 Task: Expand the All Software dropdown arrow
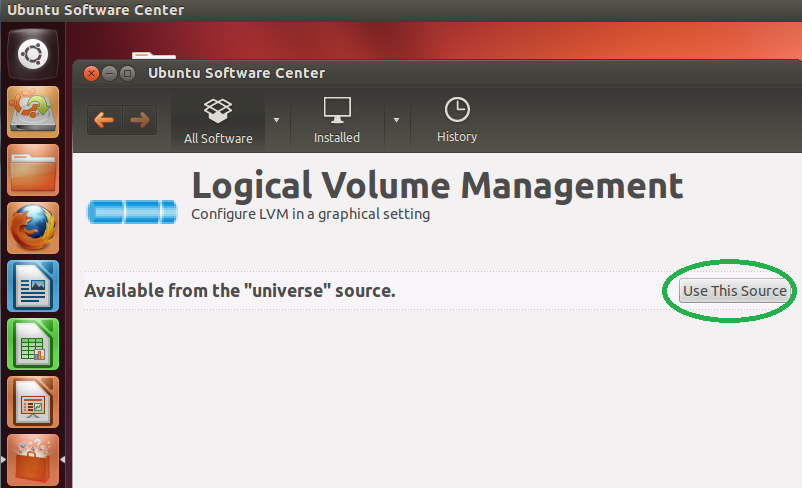click(277, 120)
